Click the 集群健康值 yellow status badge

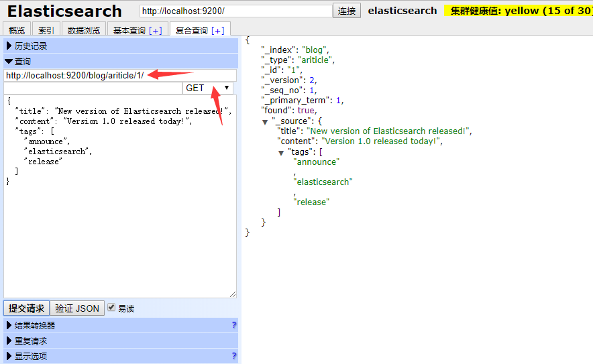pos(519,11)
